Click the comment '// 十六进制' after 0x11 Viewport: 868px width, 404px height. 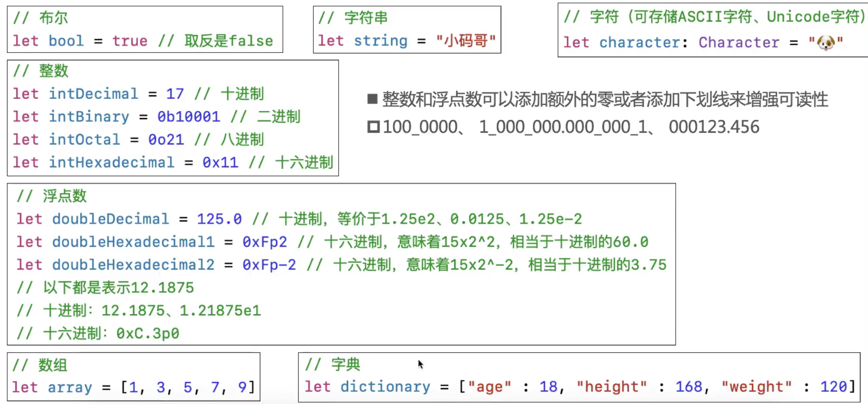pyautogui.click(x=291, y=162)
